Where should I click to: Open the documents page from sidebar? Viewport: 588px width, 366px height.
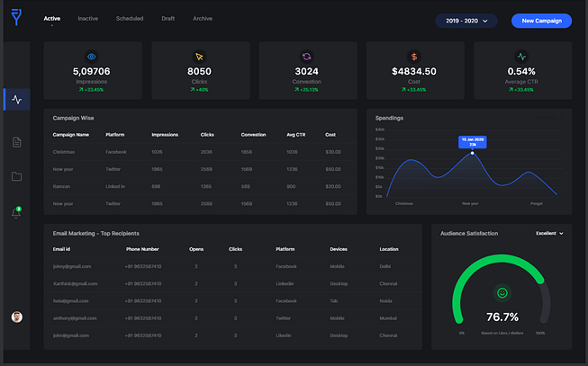(16, 142)
